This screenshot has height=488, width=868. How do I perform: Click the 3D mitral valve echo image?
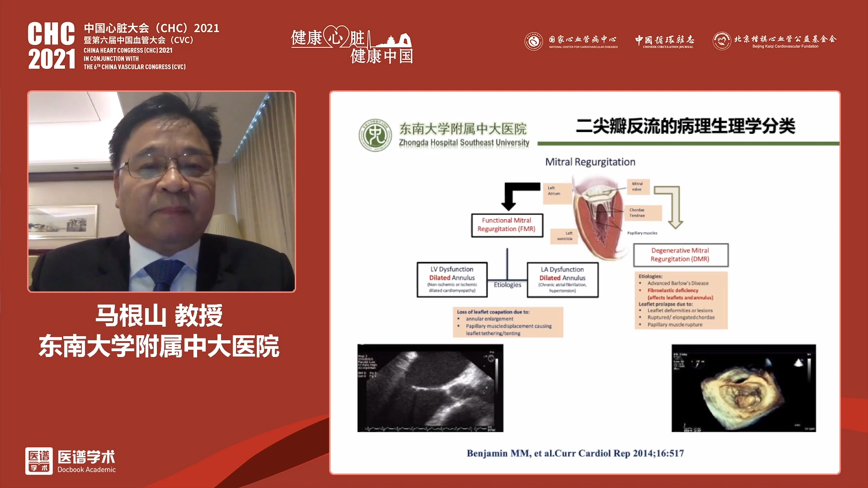[744, 388]
